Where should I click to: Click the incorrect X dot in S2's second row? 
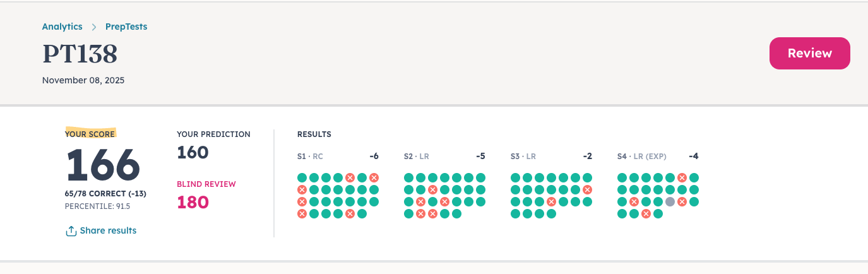click(432, 190)
